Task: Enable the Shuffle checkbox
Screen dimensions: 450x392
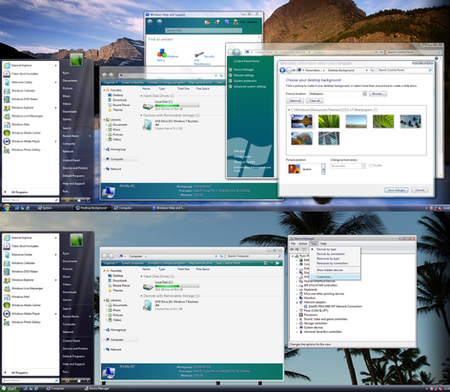Action: [x=371, y=166]
